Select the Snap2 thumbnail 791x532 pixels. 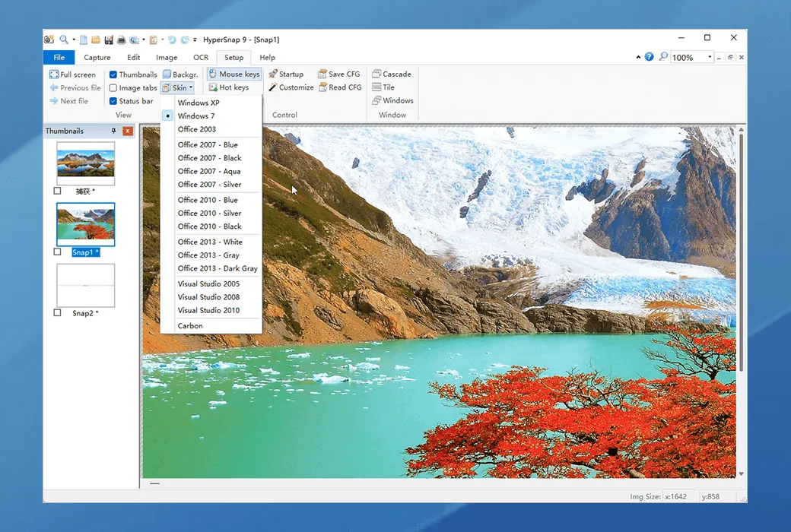[84, 285]
